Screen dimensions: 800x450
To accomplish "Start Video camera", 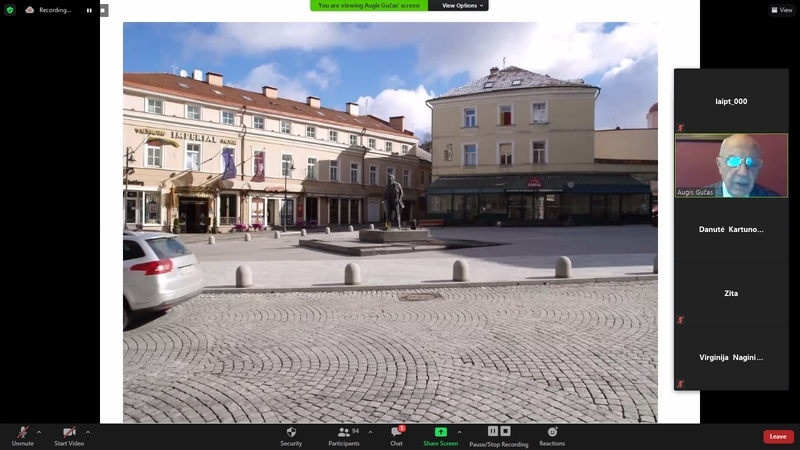I will point(68,435).
